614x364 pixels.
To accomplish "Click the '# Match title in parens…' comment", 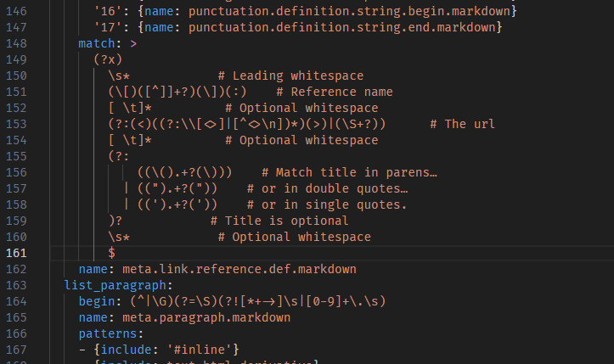I will point(349,172).
